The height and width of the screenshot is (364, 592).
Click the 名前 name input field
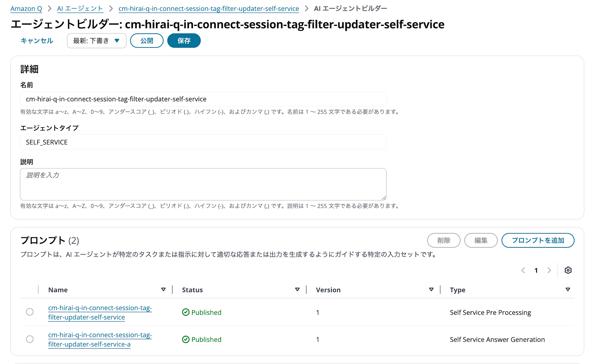[x=203, y=99]
